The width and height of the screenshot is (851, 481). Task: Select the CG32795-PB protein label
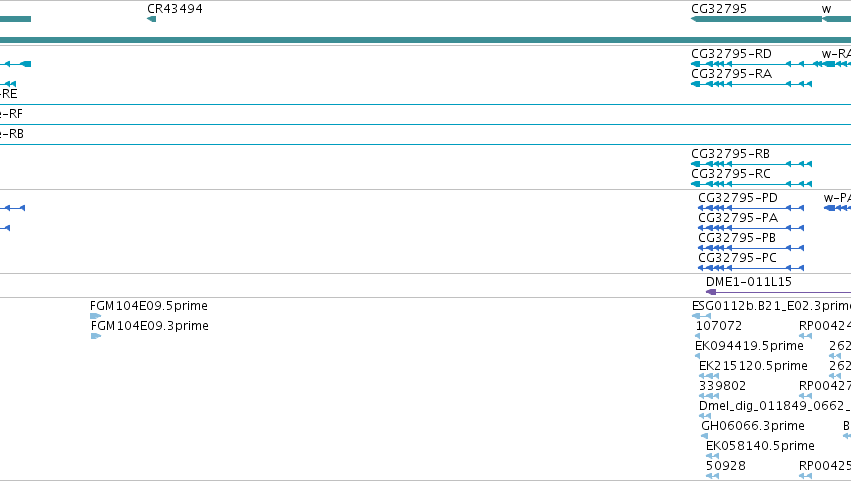737,238
